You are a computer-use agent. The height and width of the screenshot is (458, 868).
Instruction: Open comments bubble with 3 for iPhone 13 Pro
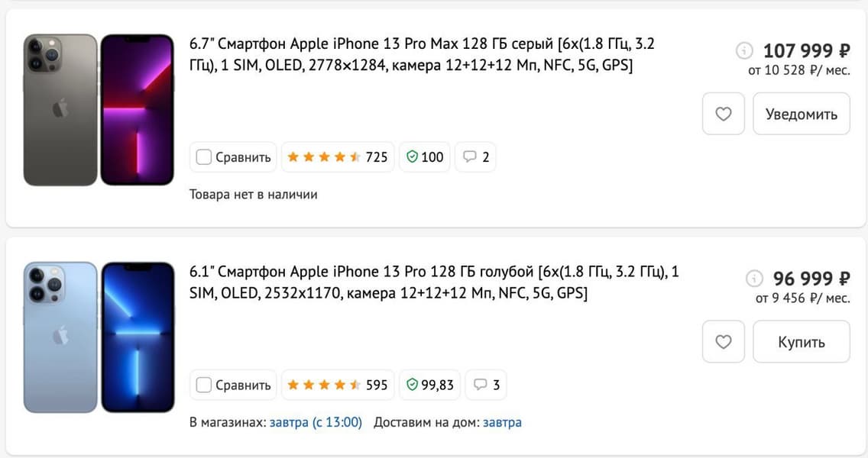tap(486, 385)
